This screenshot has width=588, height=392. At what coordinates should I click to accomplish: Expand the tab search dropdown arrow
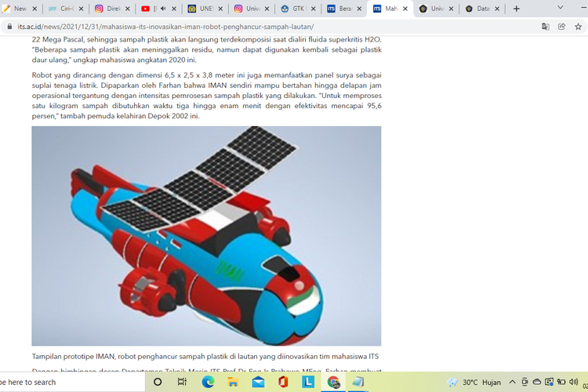click(560, 8)
